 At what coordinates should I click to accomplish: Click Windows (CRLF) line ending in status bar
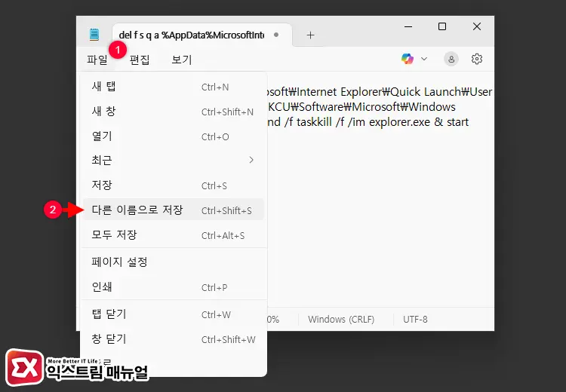pos(341,319)
